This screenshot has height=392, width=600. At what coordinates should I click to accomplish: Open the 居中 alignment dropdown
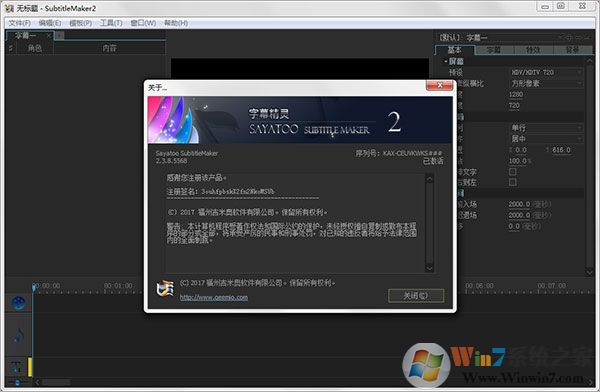coord(546,139)
